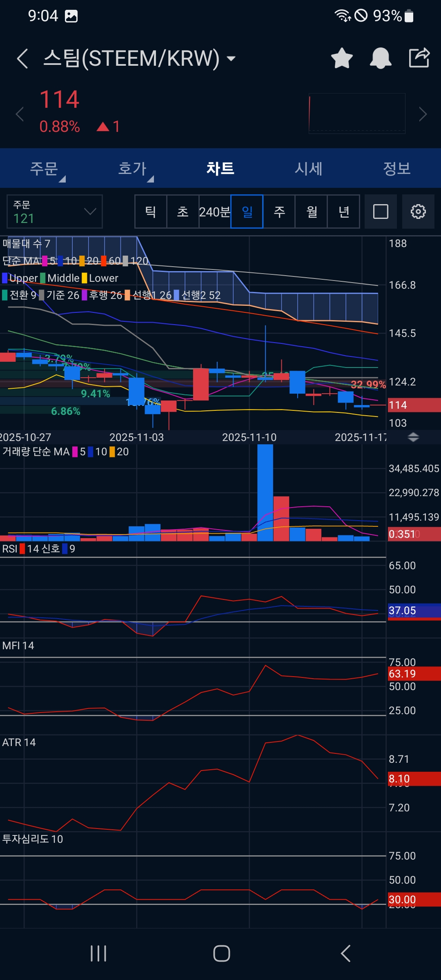Select the 주 weekly chart interval
441x980 pixels.
pos(279,212)
